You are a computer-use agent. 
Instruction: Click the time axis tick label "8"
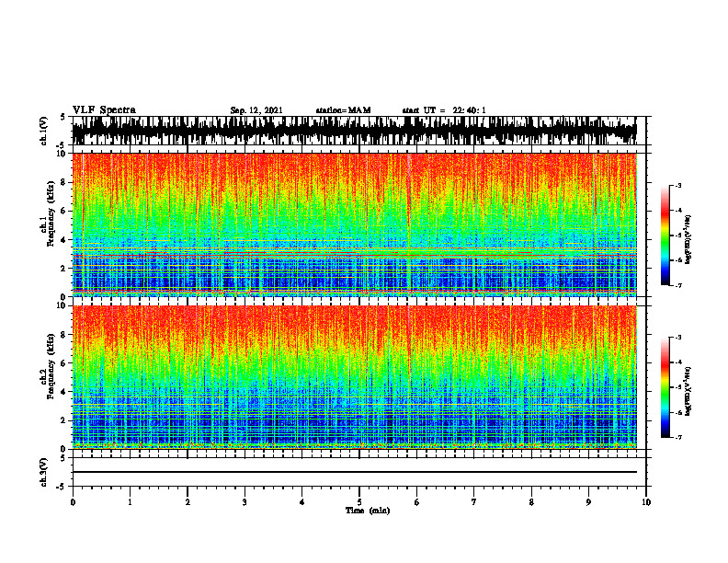tap(531, 502)
